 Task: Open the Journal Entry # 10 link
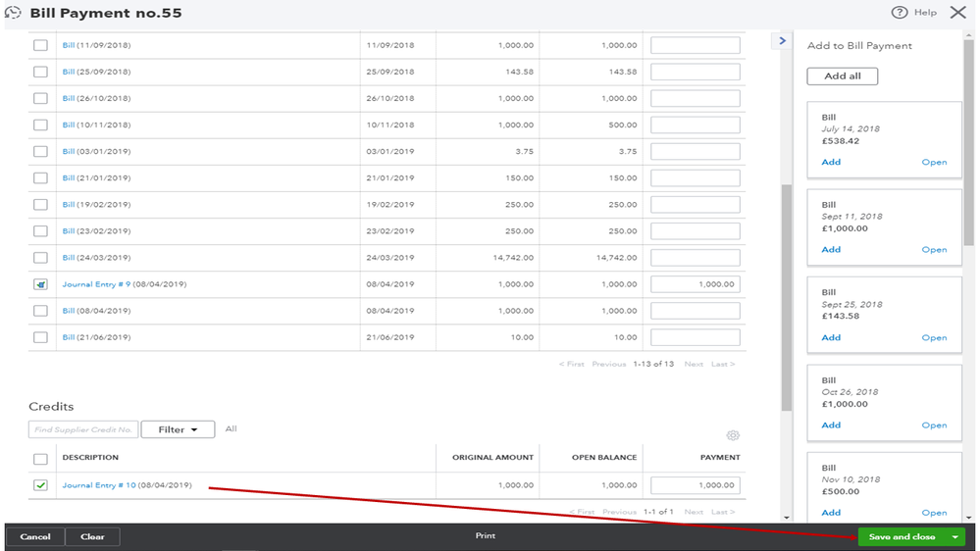click(x=99, y=484)
